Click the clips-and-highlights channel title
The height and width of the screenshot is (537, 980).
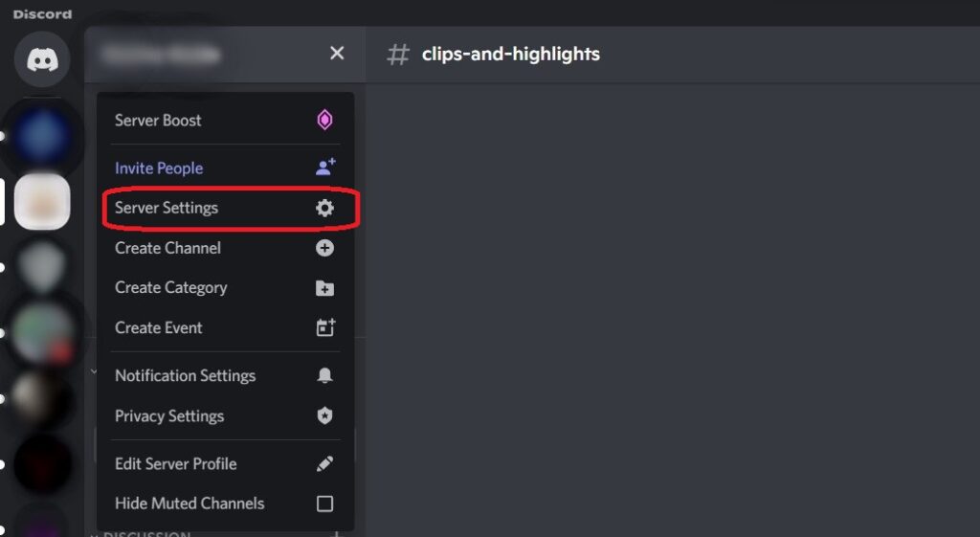(511, 54)
